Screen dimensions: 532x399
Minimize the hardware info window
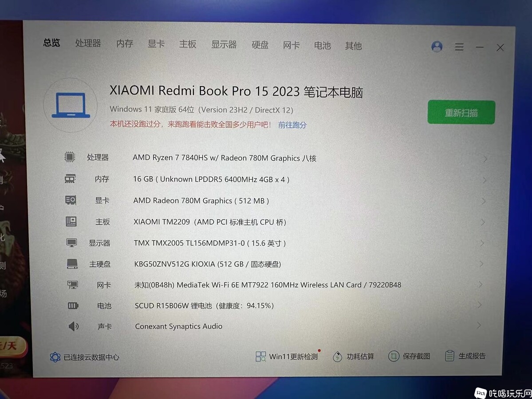pyautogui.click(x=479, y=47)
